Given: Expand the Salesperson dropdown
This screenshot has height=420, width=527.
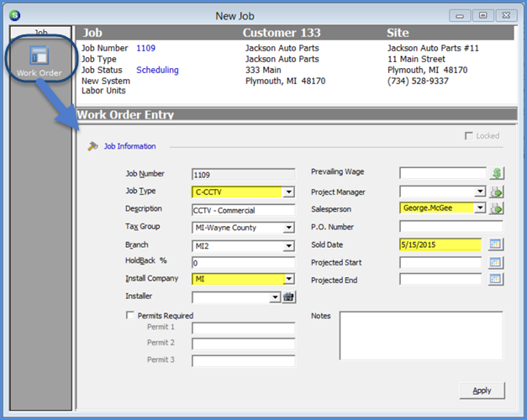Looking at the screenshot, I should pos(480,208).
